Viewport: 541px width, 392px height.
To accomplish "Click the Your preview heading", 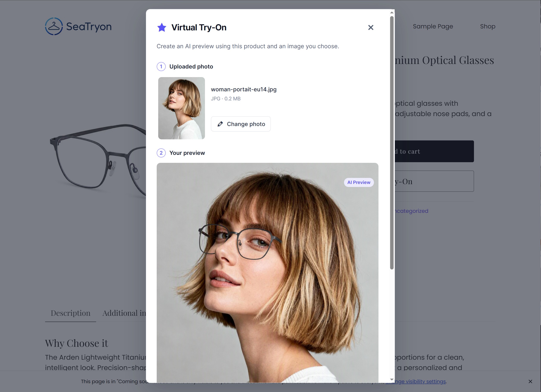I will point(187,153).
